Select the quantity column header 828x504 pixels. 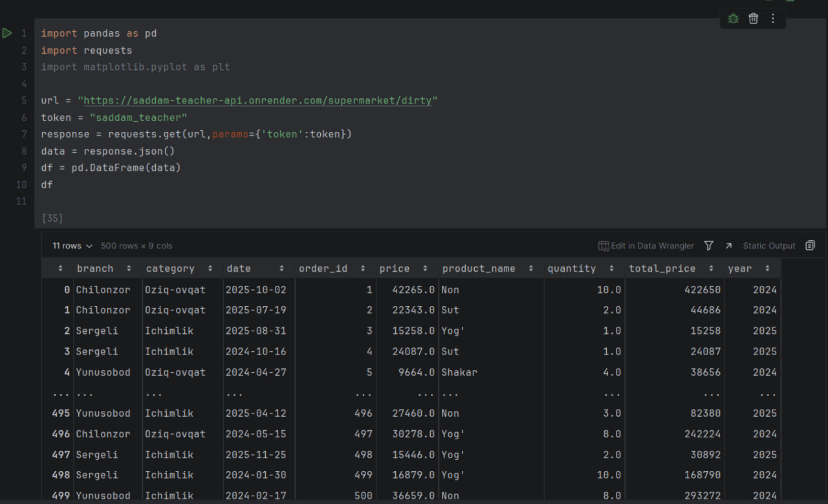coord(572,268)
